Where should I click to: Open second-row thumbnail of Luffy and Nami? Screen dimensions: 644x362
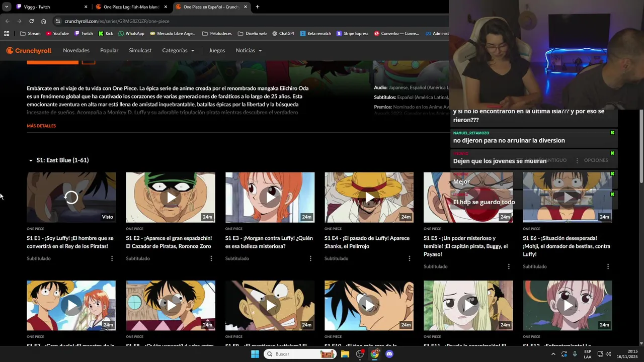click(71, 305)
